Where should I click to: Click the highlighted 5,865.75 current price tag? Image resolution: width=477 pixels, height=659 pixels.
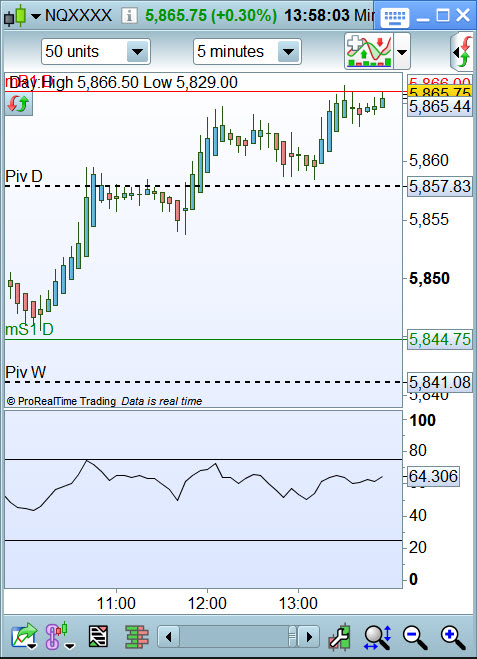[440, 92]
